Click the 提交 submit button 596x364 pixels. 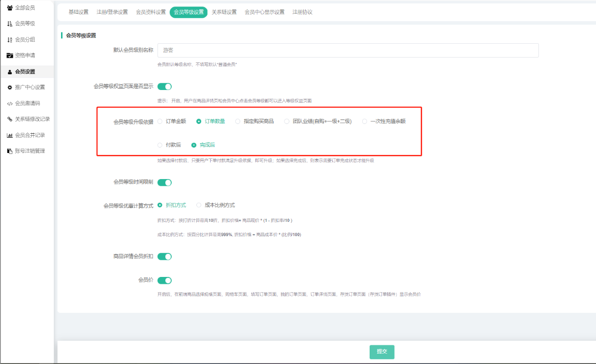pyautogui.click(x=382, y=352)
